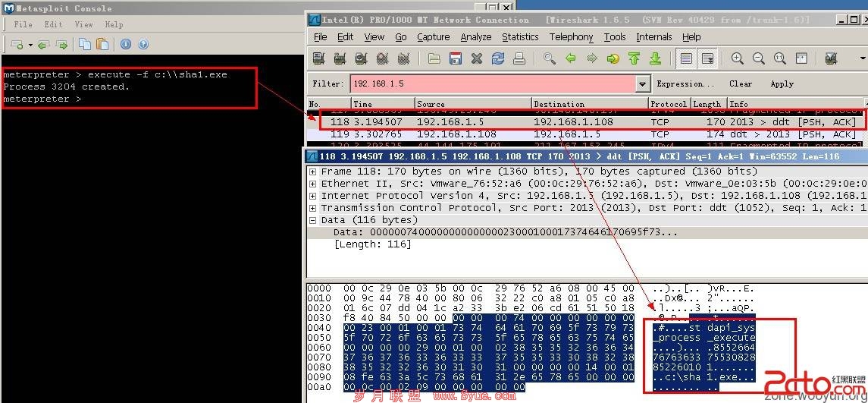Save the capture file with the floppy icon
Viewport: 868px width, 403px height.
456,58
